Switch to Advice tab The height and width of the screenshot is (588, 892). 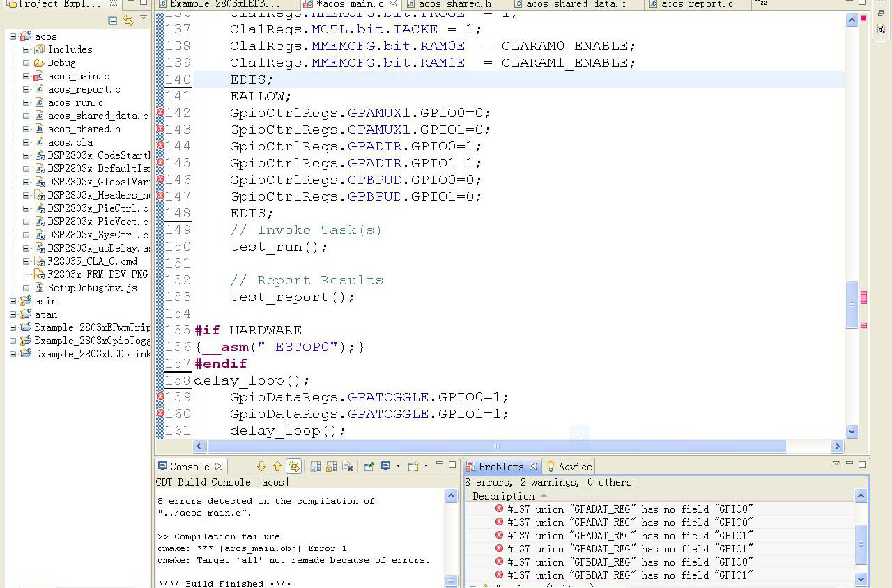click(x=569, y=467)
